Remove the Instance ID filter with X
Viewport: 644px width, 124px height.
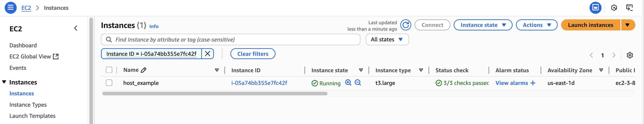point(207,54)
